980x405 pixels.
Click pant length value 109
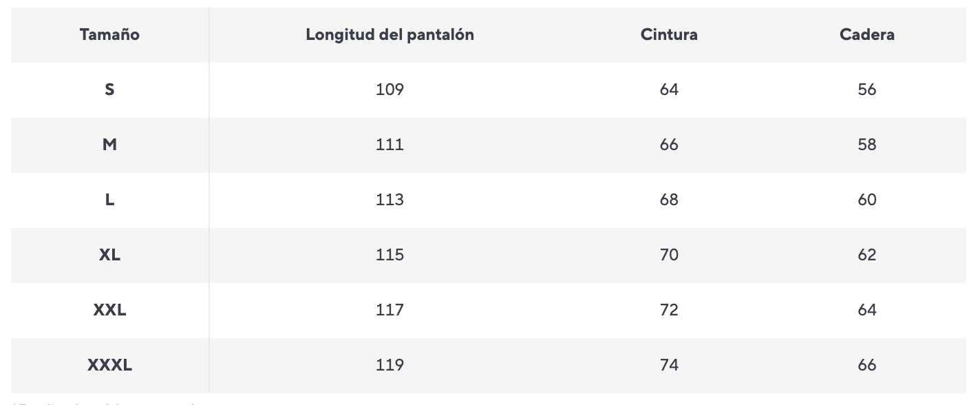coord(390,90)
